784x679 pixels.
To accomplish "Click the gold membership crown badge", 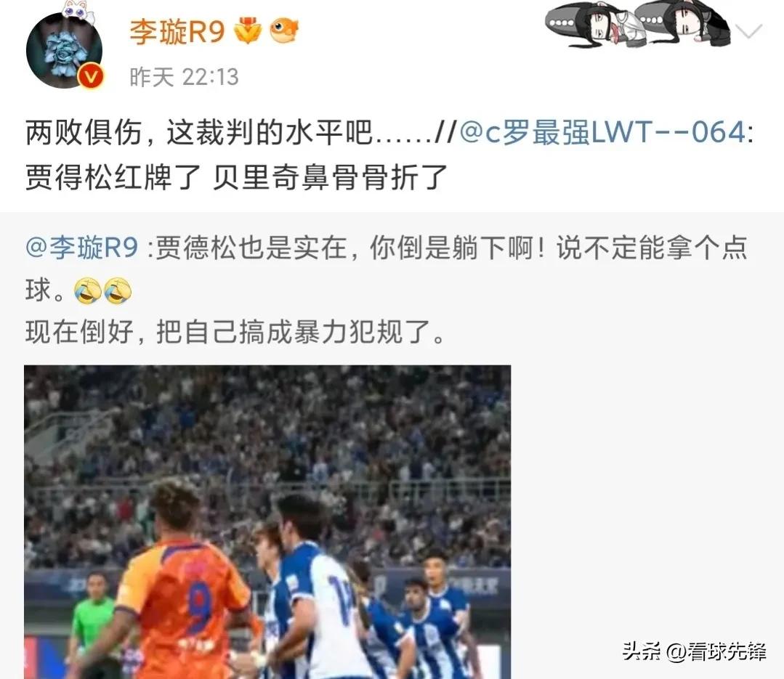I will click(x=248, y=30).
